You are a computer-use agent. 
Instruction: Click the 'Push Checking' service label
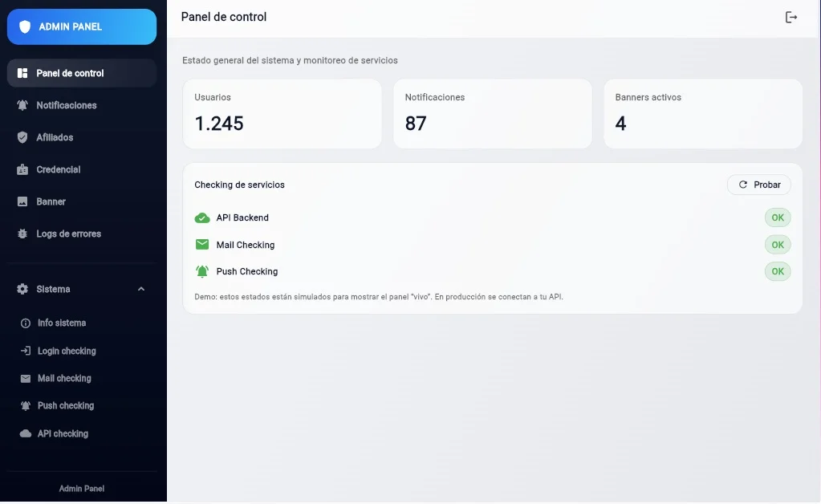pos(246,271)
